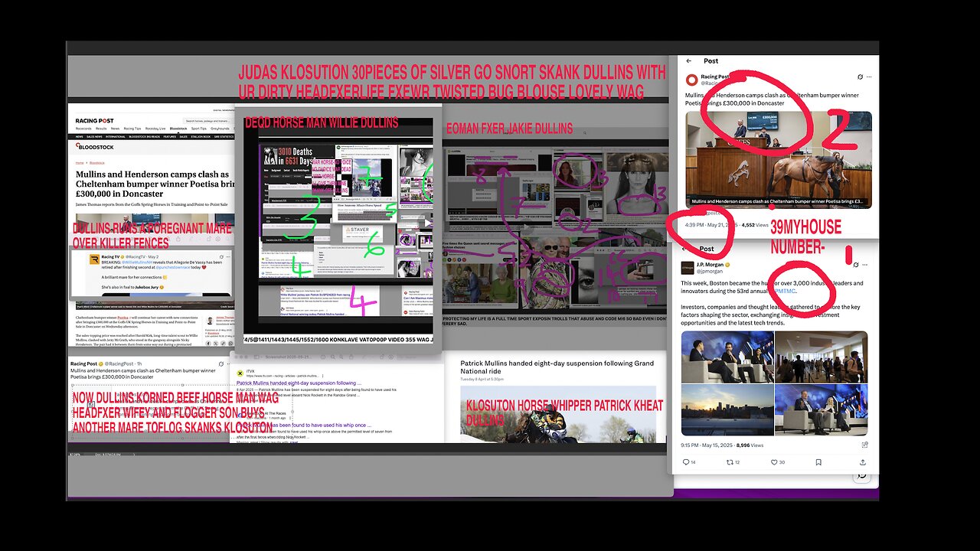Image resolution: width=980 pixels, height=551 pixels.
Task: Click the Bloodstock section logo
Action: [x=95, y=147]
